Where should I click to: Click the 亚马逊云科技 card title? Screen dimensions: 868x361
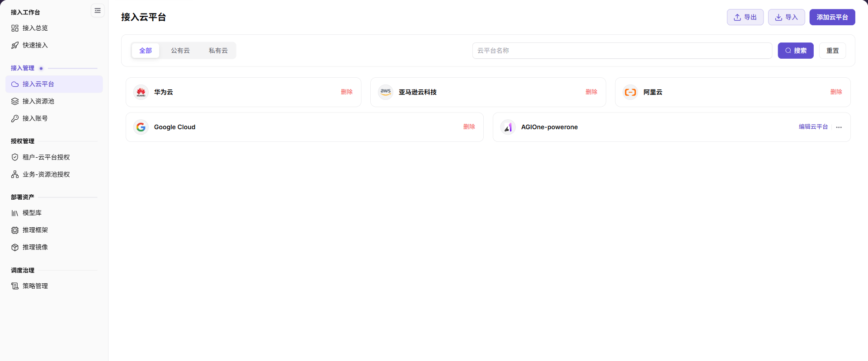click(x=418, y=92)
